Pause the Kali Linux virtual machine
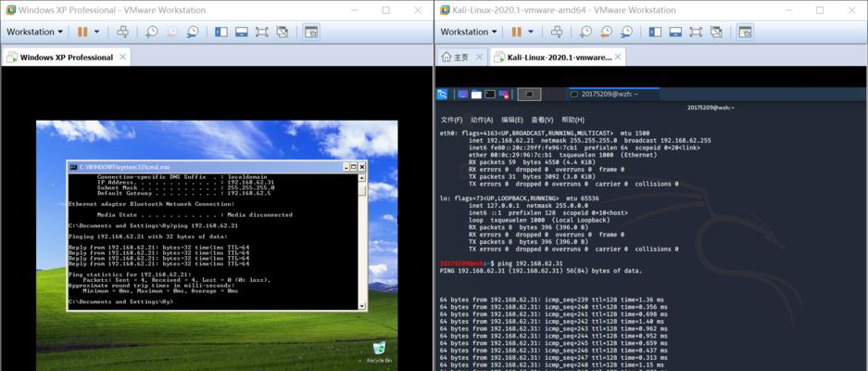The height and width of the screenshot is (371, 868). [517, 32]
